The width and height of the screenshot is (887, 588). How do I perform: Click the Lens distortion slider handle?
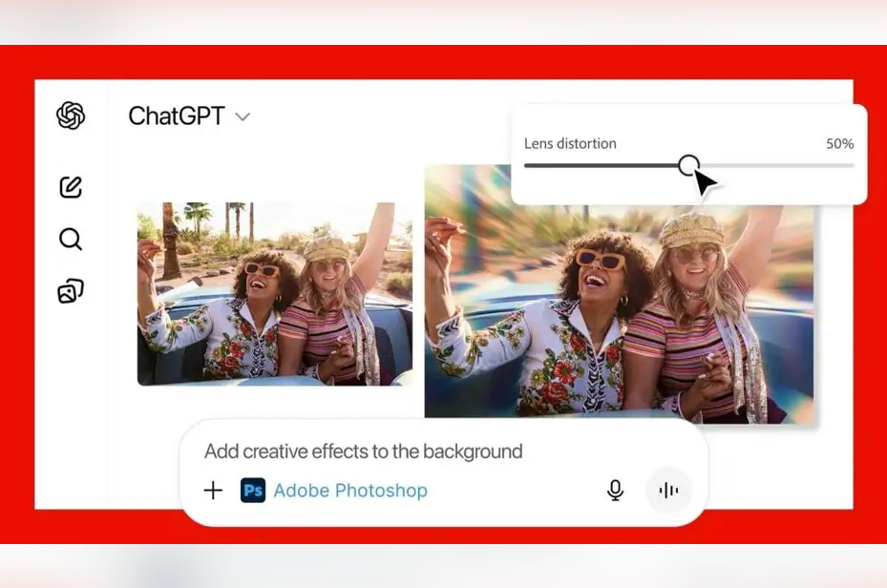coord(690,166)
